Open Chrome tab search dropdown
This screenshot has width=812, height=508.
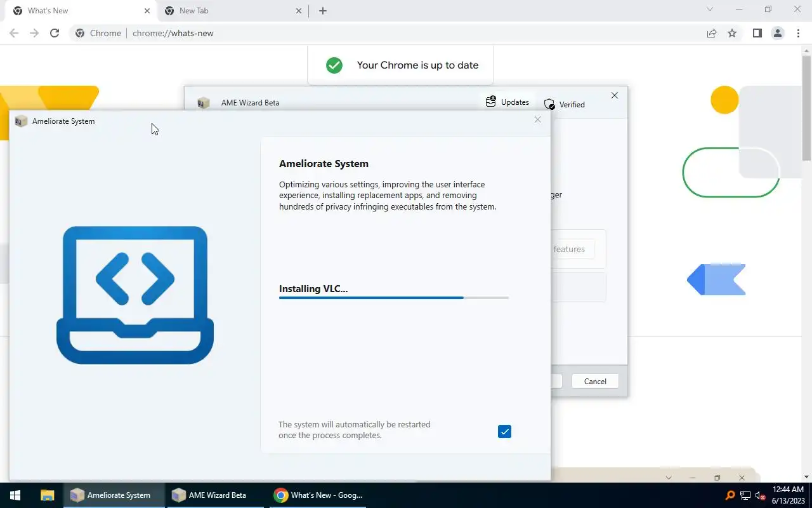pyautogui.click(x=710, y=10)
